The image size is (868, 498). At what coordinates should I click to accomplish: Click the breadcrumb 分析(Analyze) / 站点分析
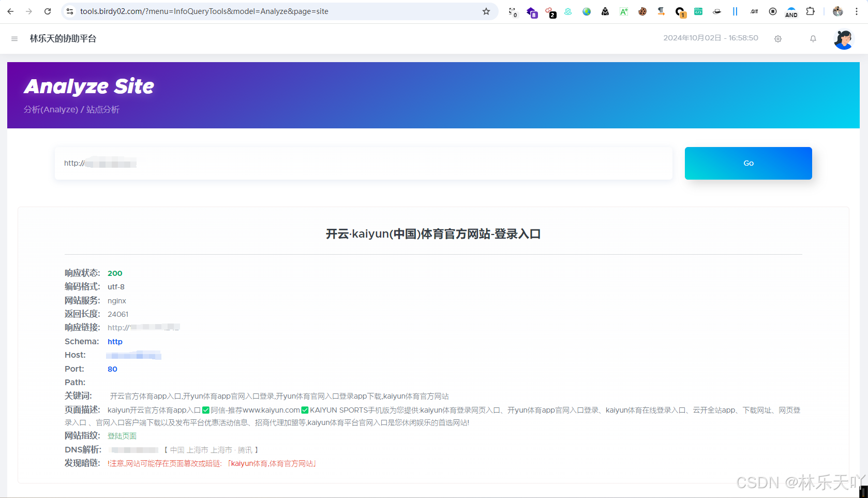pyautogui.click(x=71, y=109)
